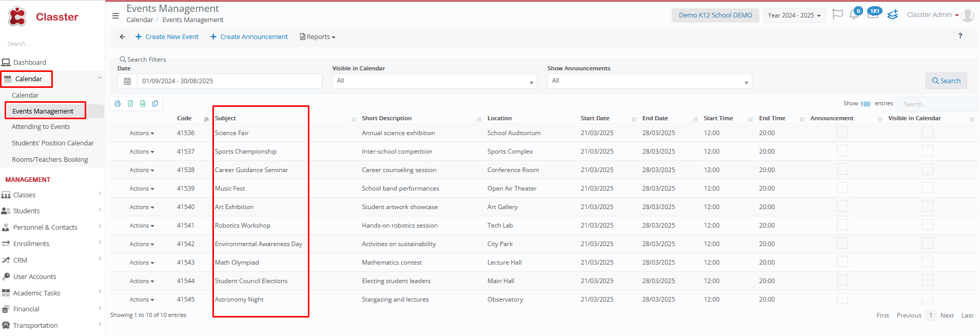This screenshot has width=980, height=336.
Task: Export the events table to Excel
Action: [x=130, y=104]
